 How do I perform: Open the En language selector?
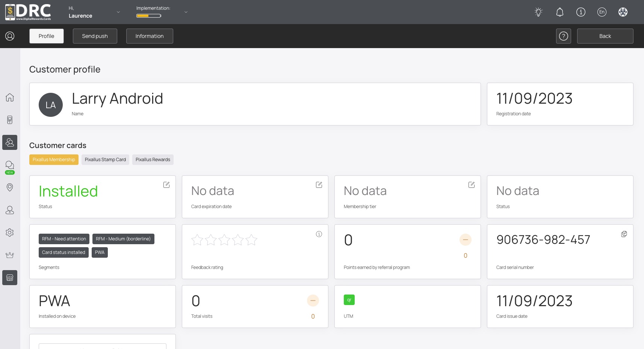click(602, 12)
